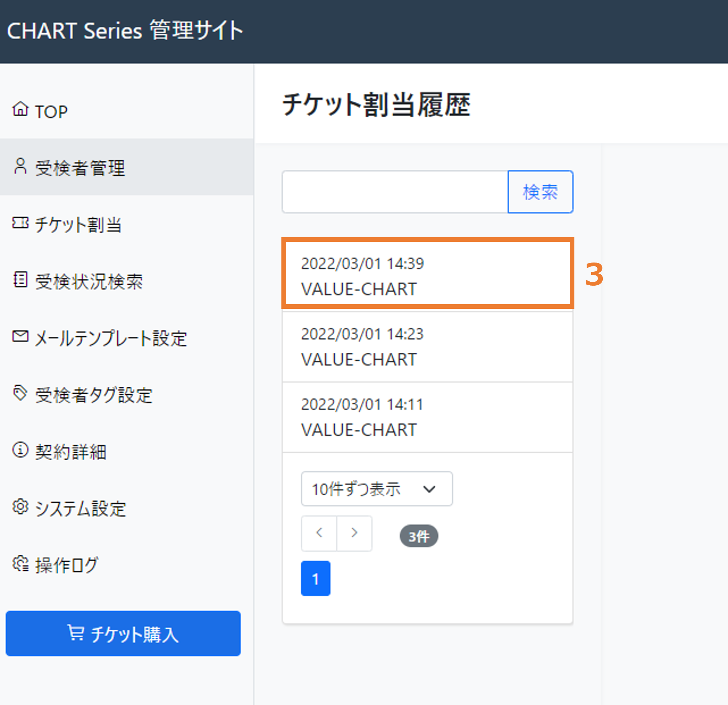Click the envelope icon beside メールテンプレート設定
This screenshot has width=728, height=705.
[x=20, y=336]
